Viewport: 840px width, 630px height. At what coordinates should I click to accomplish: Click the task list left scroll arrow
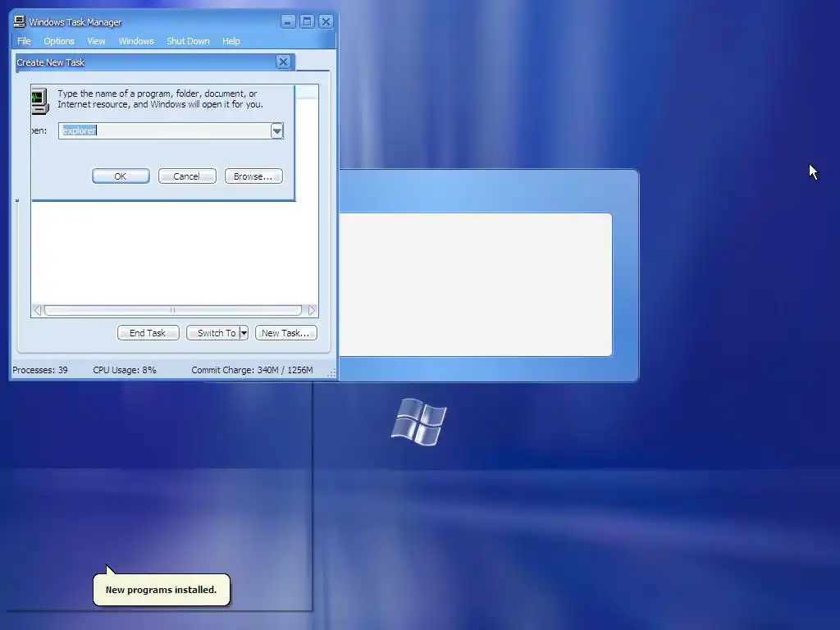pyautogui.click(x=37, y=310)
